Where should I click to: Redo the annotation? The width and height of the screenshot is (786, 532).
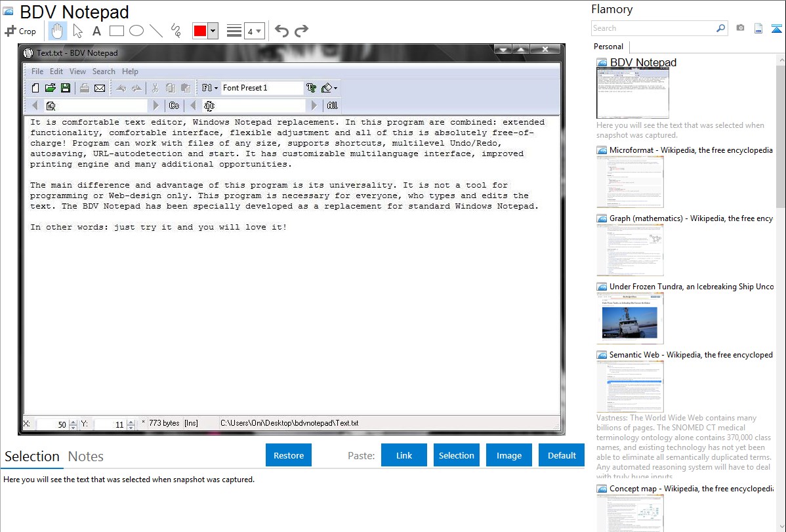(301, 31)
